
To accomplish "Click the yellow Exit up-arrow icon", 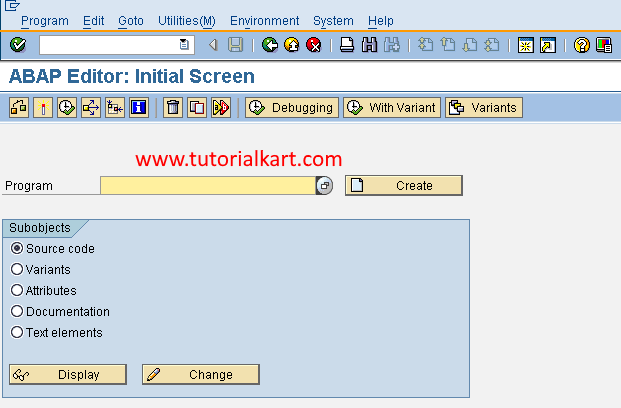I will (x=292, y=45).
